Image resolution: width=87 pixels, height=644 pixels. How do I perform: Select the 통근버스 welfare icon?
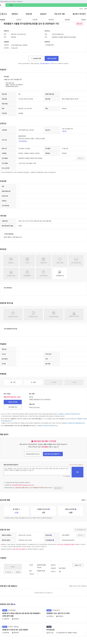click(11, 261)
